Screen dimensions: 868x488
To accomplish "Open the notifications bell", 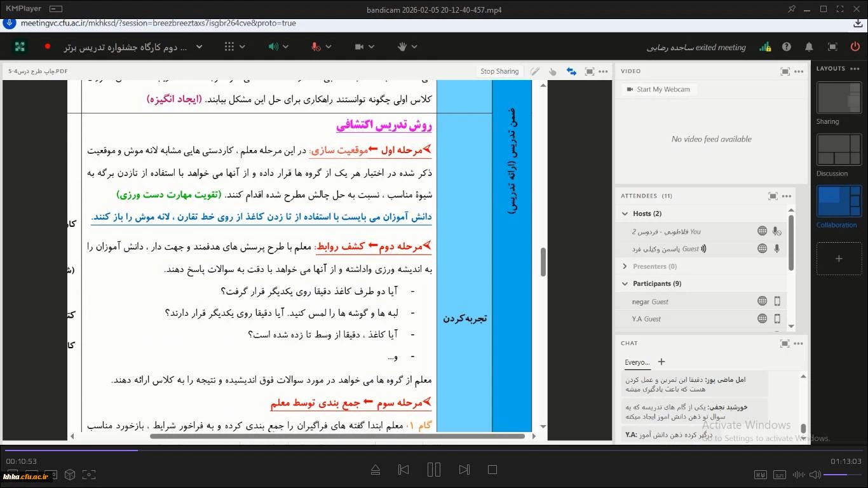I will pos(809,47).
